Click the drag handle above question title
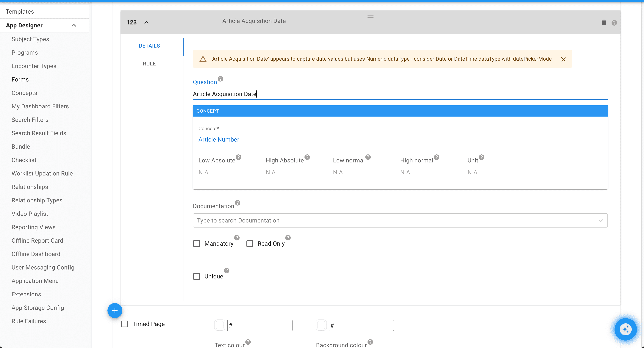This screenshot has width=644, height=348. [370, 17]
